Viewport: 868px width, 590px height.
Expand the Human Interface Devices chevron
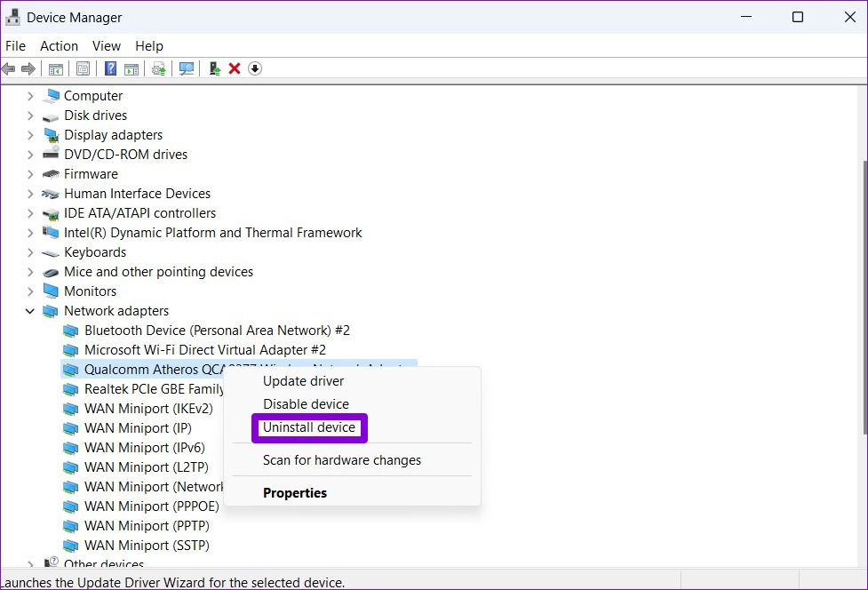(30, 194)
